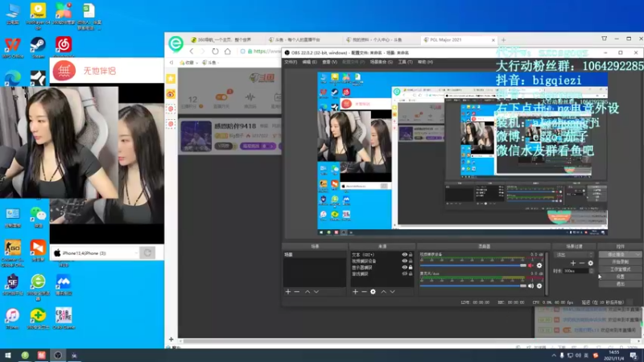
Task: Open a new browser tab
Action: pos(504,39)
